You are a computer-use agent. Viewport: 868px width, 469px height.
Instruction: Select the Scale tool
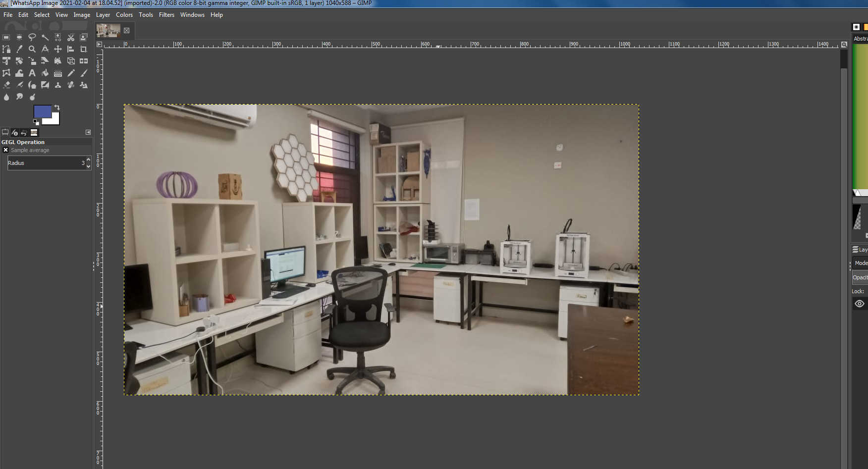[32, 61]
